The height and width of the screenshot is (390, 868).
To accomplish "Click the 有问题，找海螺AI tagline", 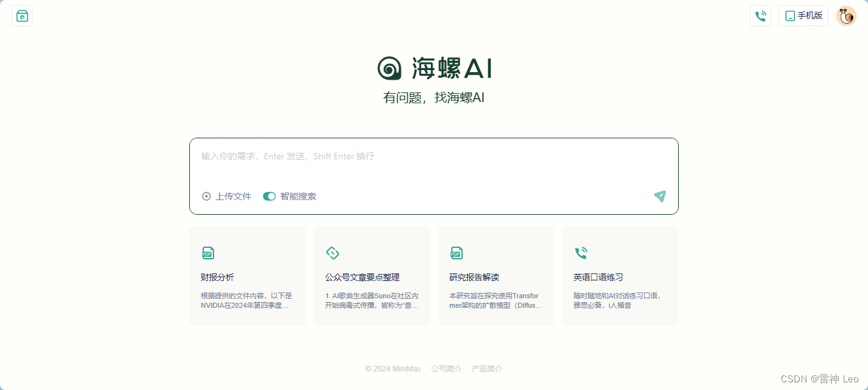I will pyautogui.click(x=434, y=97).
